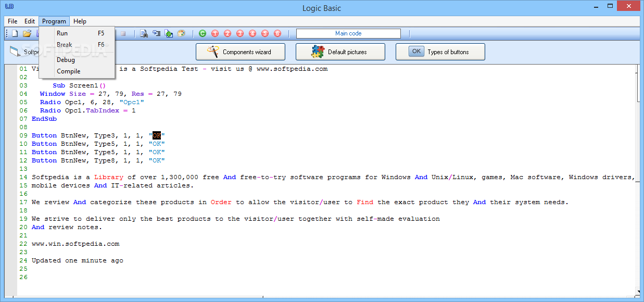
Task: Click line number 26 in the gutter
Action: pos(23,277)
